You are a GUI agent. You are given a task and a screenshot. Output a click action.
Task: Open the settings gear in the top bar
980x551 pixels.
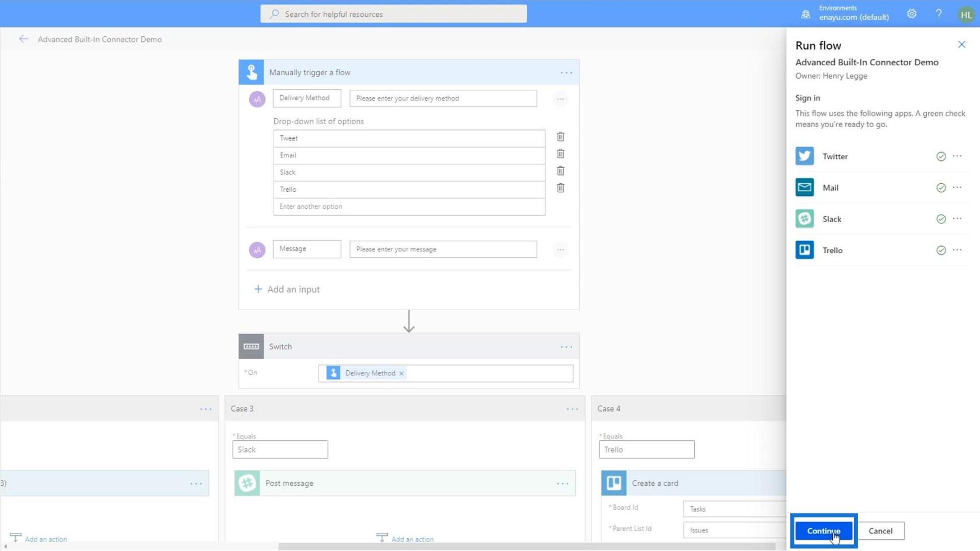pos(911,13)
